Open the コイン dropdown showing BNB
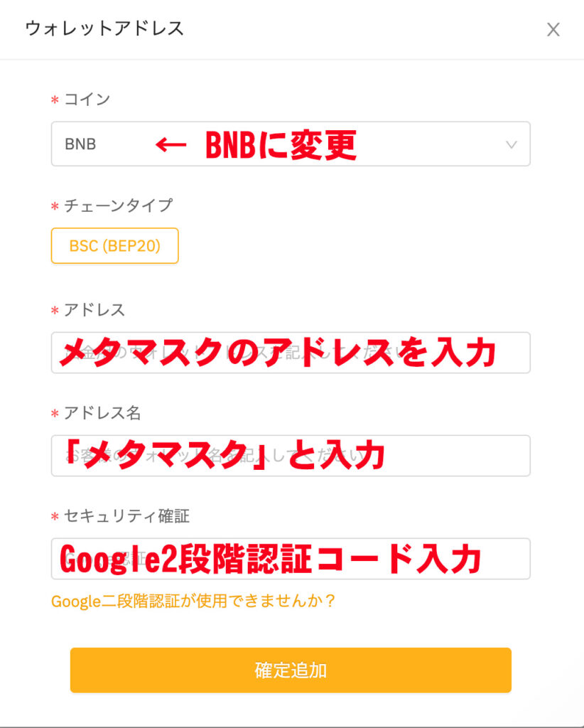Screen dimensions: 584x728 click(x=291, y=144)
